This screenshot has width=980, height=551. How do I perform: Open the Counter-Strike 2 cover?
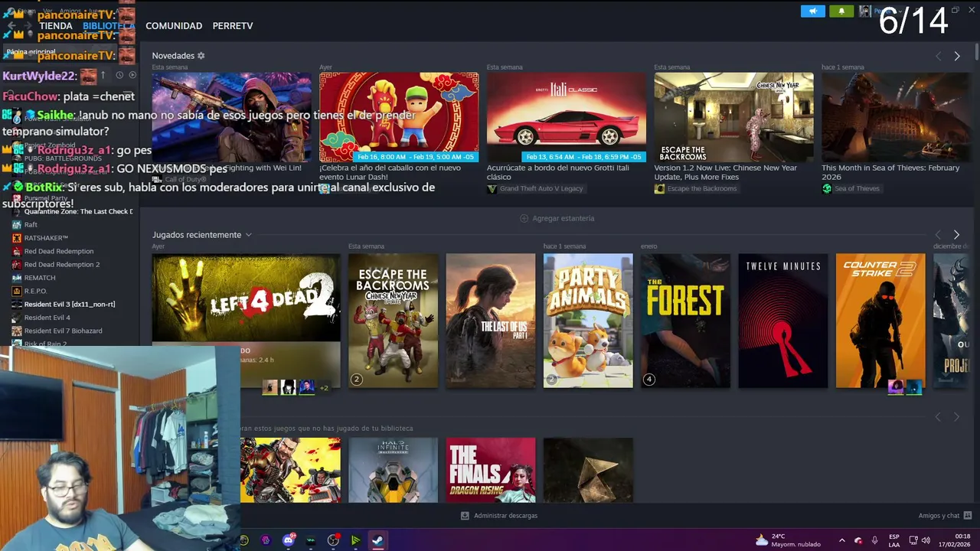pos(880,321)
